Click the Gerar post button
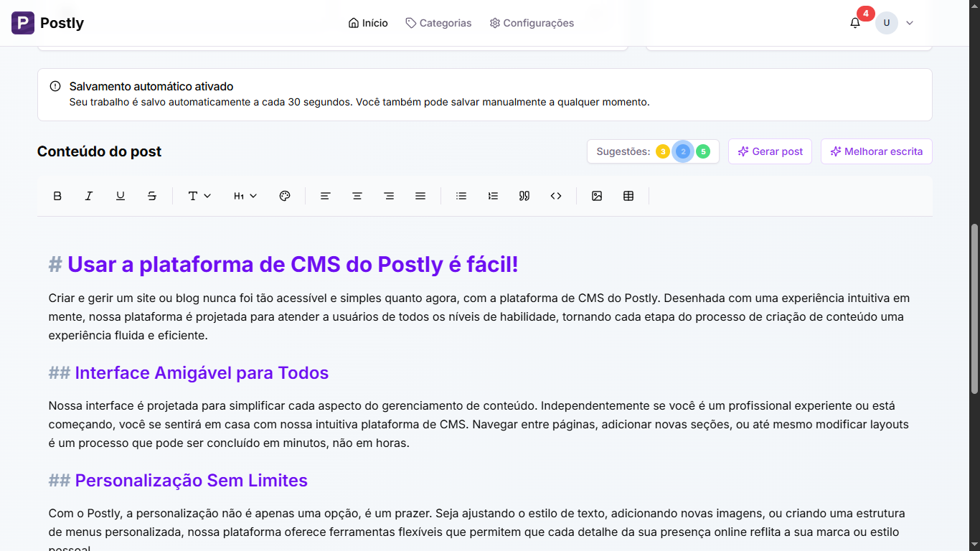Image resolution: width=980 pixels, height=551 pixels. point(770,151)
